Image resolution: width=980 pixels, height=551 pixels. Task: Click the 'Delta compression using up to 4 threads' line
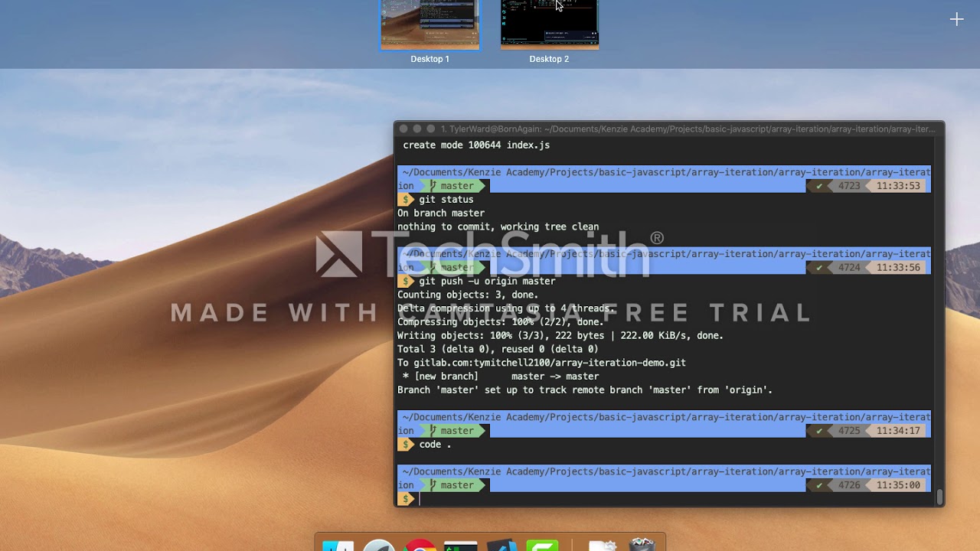(x=506, y=309)
